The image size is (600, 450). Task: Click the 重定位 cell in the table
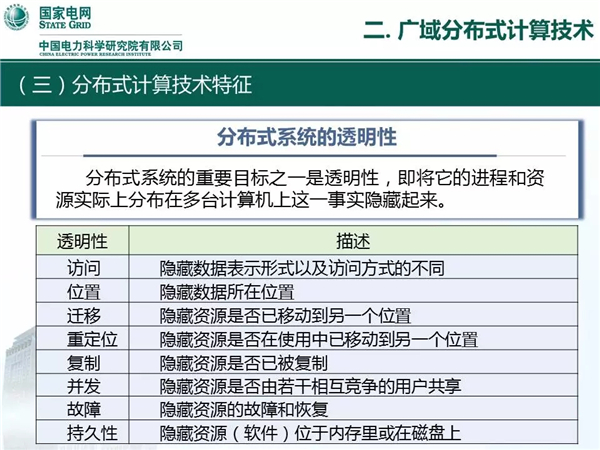click(x=83, y=339)
